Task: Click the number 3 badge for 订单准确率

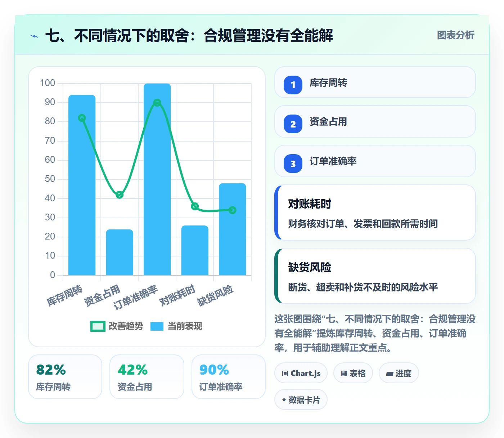Action: click(293, 164)
